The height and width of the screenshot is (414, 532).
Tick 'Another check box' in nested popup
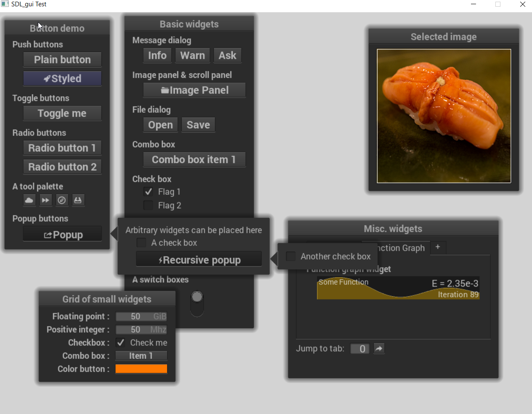click(x=290, y=256)
